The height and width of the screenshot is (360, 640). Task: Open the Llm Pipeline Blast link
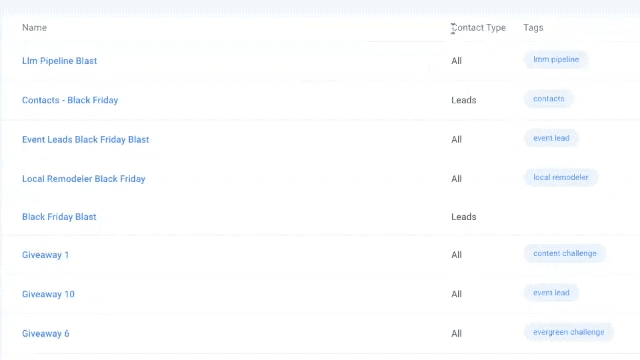point(60,61)
